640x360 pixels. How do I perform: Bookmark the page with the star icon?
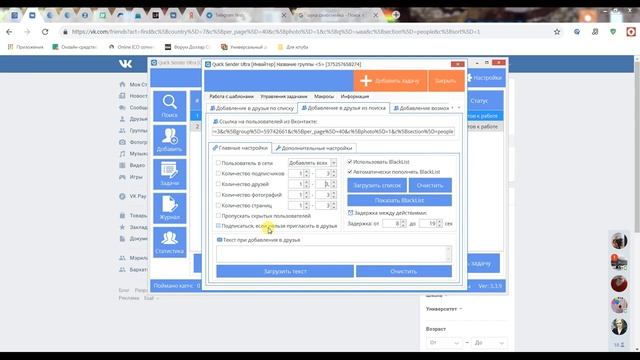coord(557,32)
